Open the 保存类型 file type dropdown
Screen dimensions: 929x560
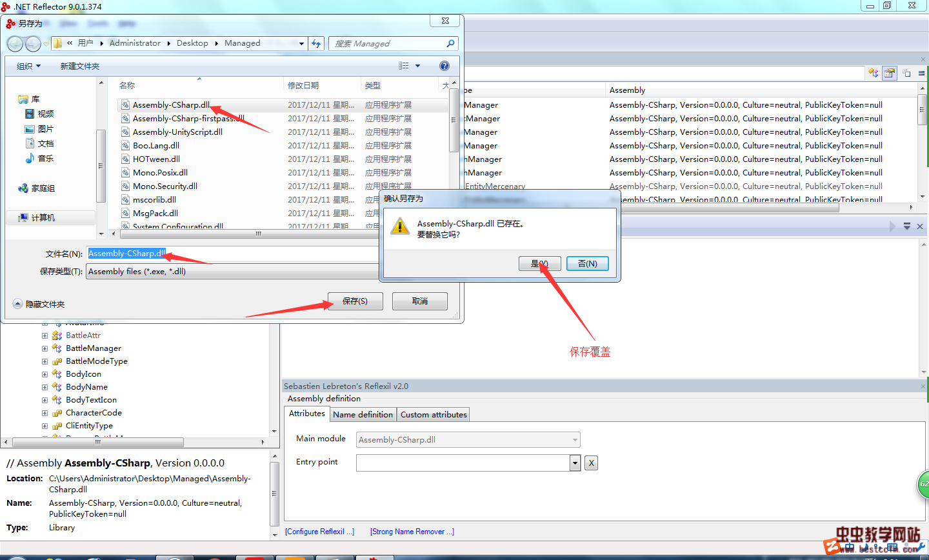pyautogui.click(x=232, y=272)
